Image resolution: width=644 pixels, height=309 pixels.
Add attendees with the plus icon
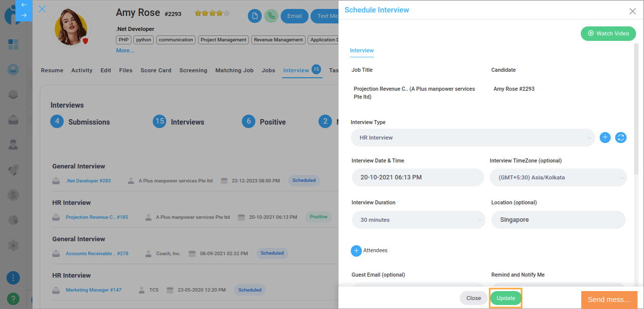point(356,251)
